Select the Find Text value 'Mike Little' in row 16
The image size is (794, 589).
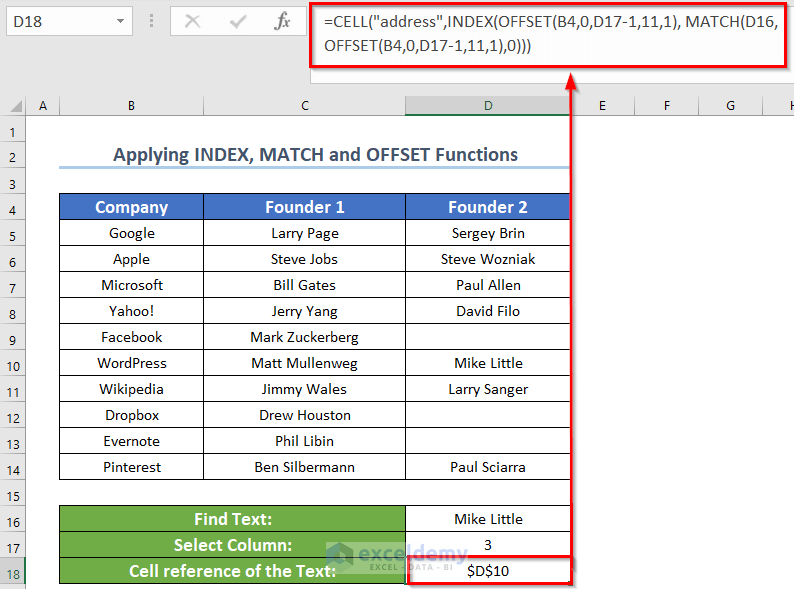coord(488,519)
